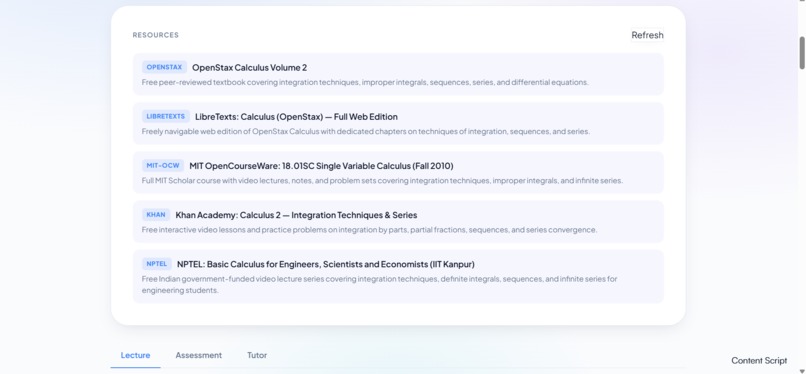Open Khan Academy Calculus 2 resource
The height and width of the screenshot is (374, 806).
click(x=398, y=221)
